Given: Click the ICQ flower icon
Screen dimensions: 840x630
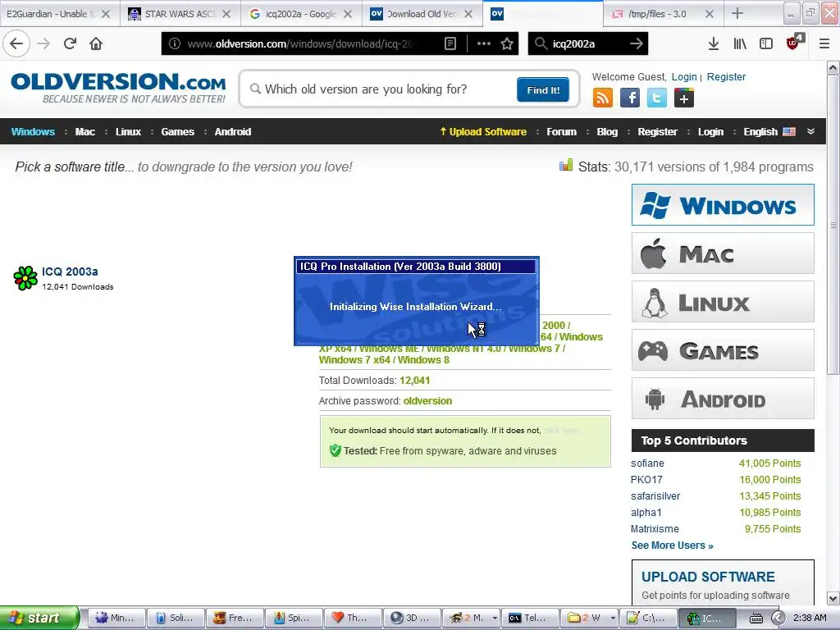Looking at the screenshot, I should tap(25, 278).
